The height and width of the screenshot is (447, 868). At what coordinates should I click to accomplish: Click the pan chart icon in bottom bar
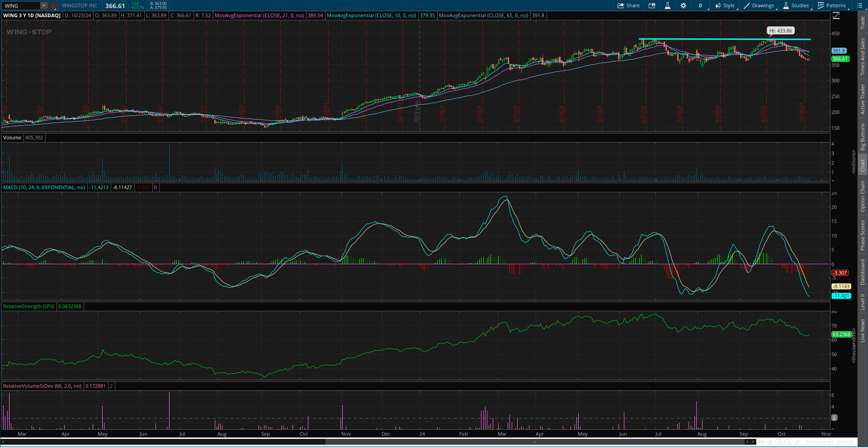761,442
